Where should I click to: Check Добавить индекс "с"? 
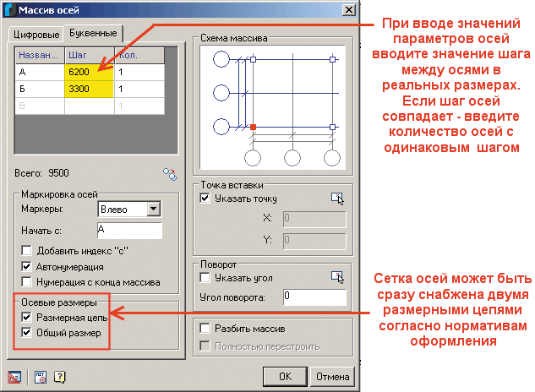click(x=26, y=251)
